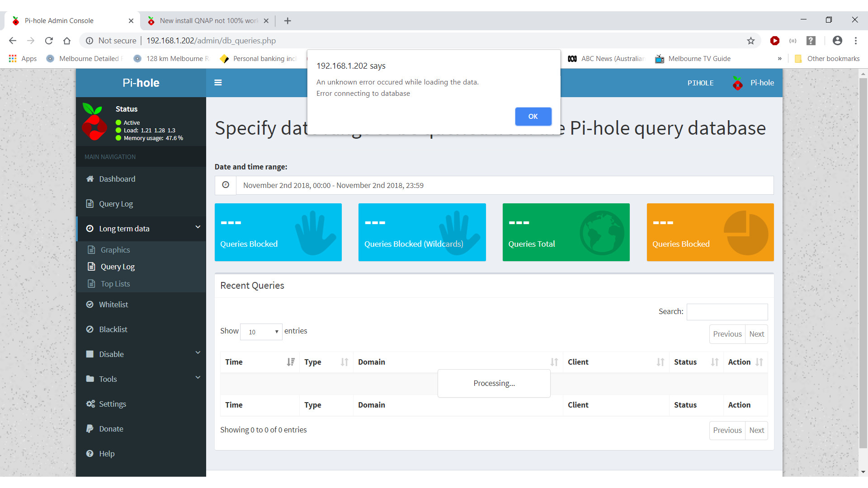Viewport: 868px width, 488px height.
Task: Click the top Previous pagination button
Action: [727, 334]
